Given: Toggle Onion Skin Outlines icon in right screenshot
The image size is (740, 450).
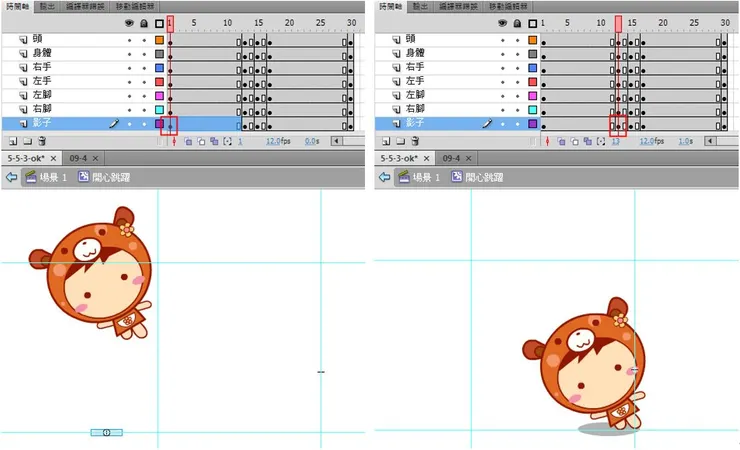Looking at the screenshot, I should coord(574,141).
